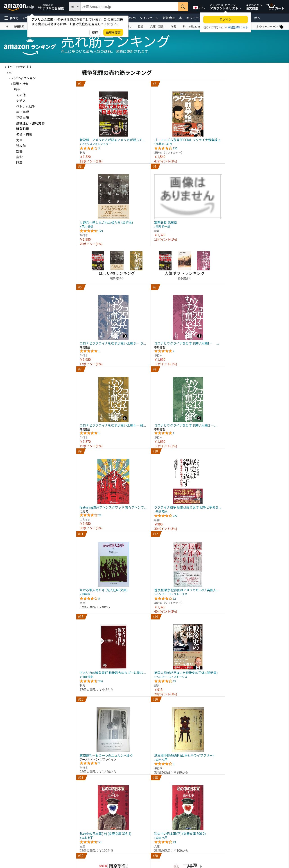The width and height of the screenshot is (289, 868).
Task: Open the hamburger すべて menu
Action: (11, 18)
